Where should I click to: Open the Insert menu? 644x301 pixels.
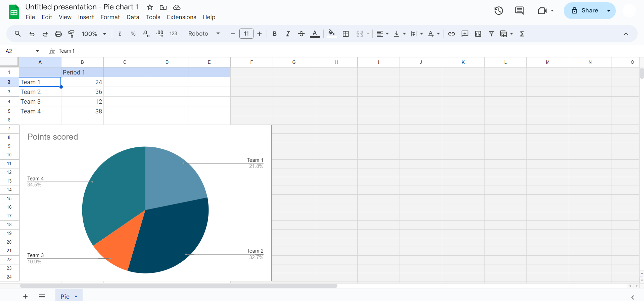coord(86,17)
